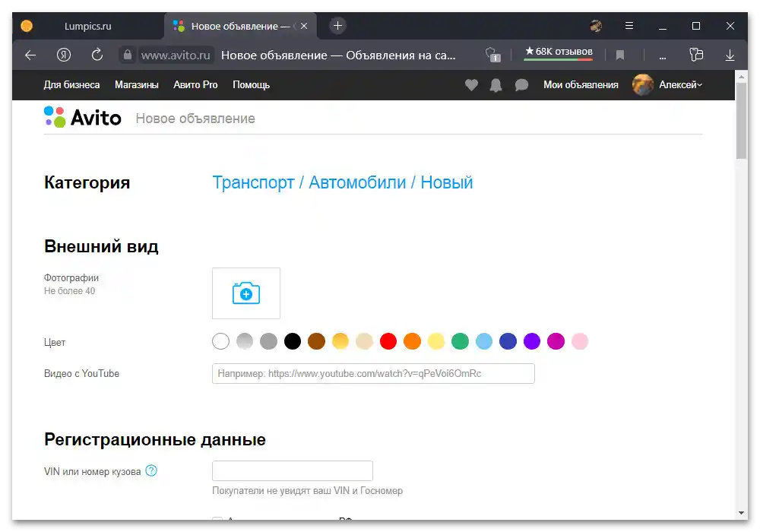
Task: Go to Мои объявления
Action: [581, 85]
